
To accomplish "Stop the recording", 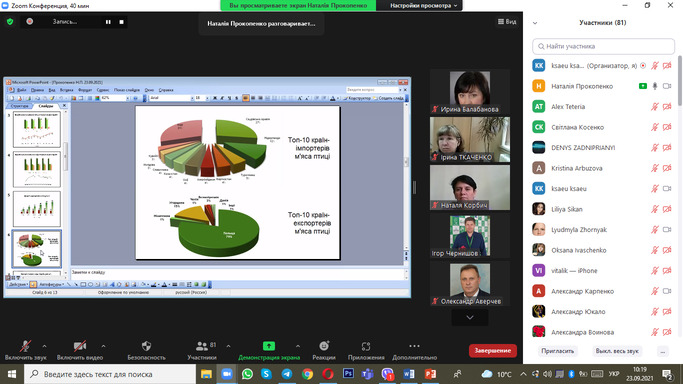I will [x=122, y=22].
